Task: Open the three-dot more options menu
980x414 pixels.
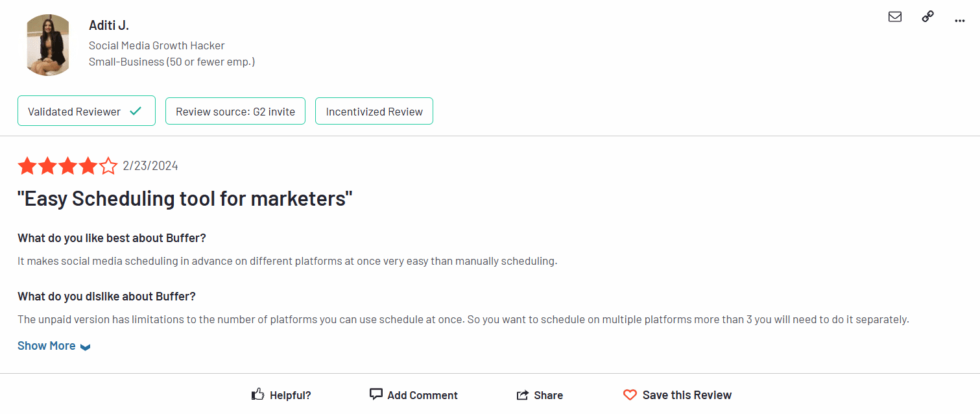Action: coord(960,21)
